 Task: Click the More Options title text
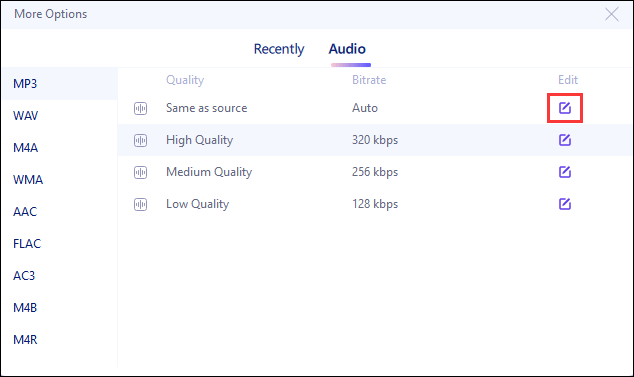click(x=51, y=14)
